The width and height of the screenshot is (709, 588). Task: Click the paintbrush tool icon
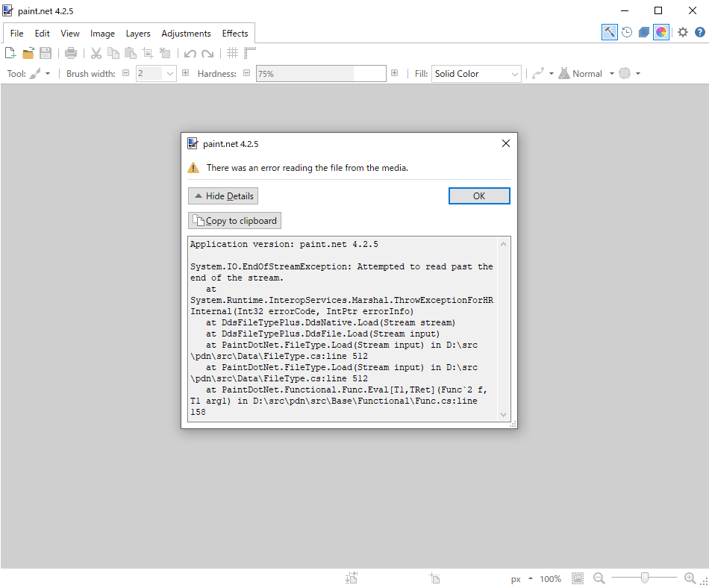point(35,73)
